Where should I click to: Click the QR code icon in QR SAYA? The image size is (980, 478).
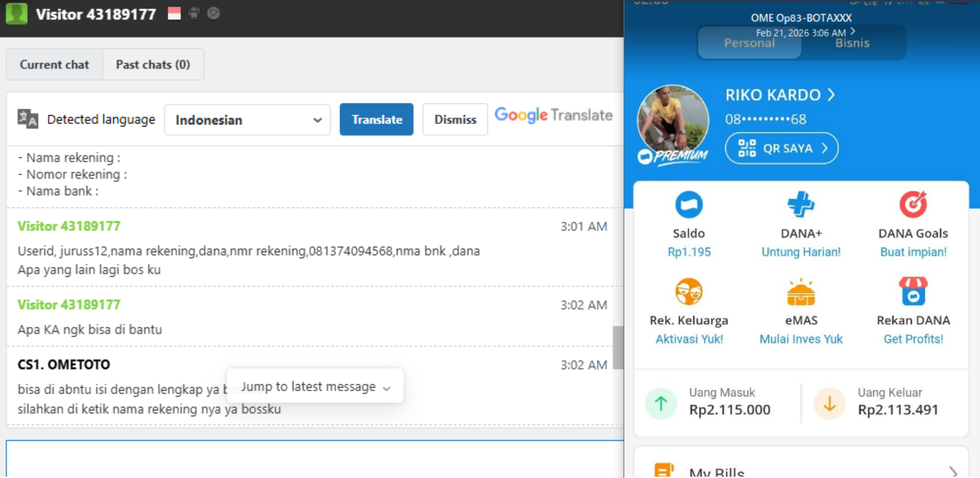pos(747,149)
